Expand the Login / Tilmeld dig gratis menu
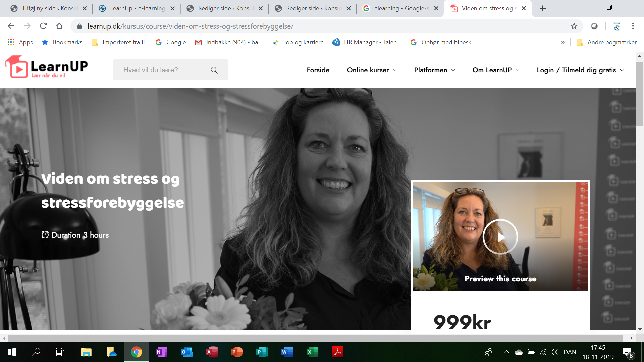The height and width of the screenshot is (362, 644). pyautogui.click(x=580, y=70)
